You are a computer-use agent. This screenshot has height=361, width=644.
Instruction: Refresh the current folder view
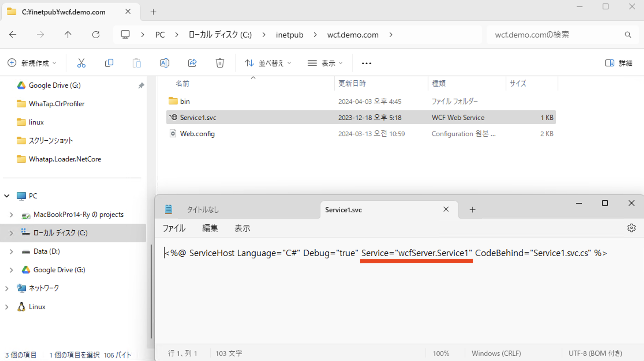pyautogui.click(x=96, y=35)
